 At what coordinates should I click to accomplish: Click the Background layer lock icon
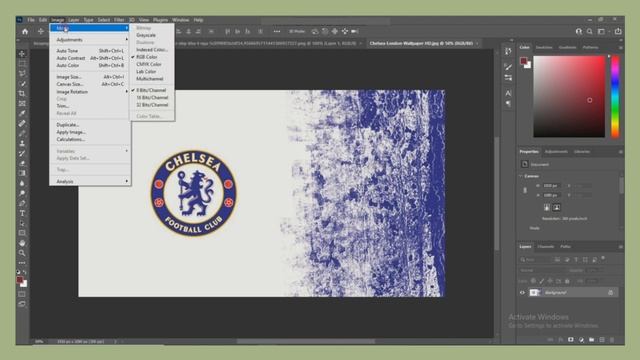[x=611, y=292]
